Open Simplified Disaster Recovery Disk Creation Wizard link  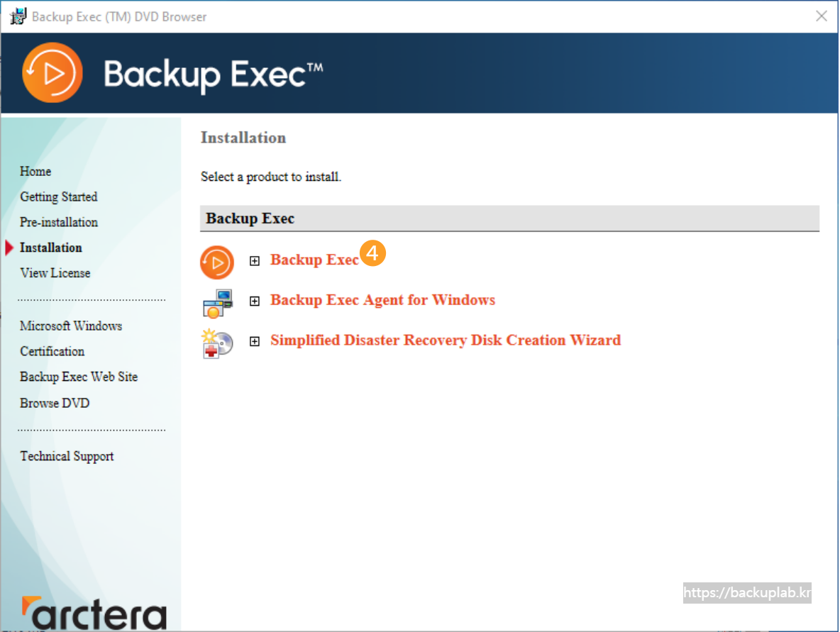tap(445, 340)
